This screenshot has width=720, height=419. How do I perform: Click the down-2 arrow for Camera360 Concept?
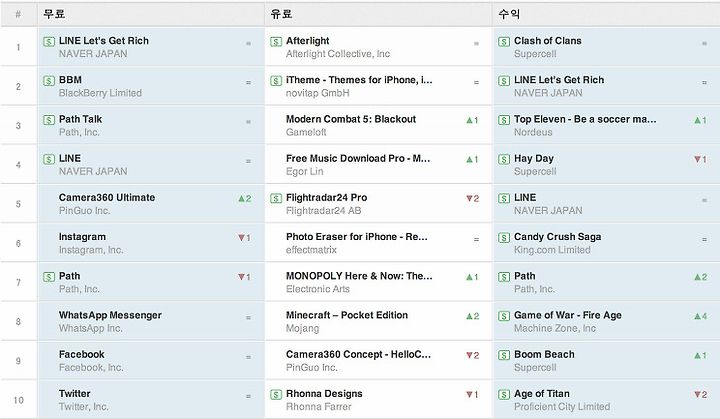pyautogui.click(x=472, y=355)
